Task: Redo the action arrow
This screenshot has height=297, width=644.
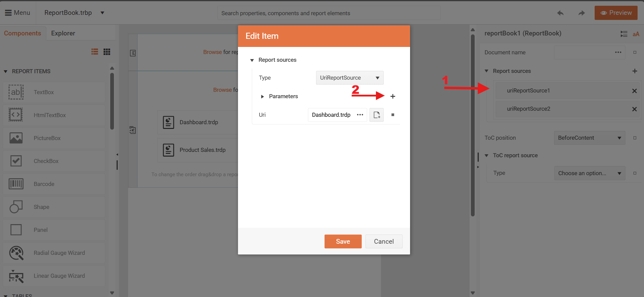Action: pyautogui.click(x=581, y=13)
